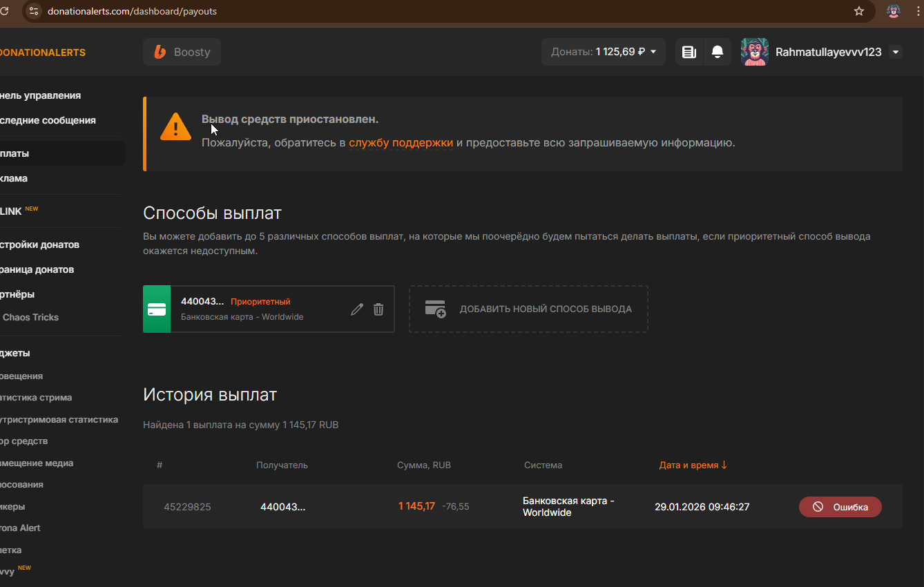Click the orange warning triangle icon
This screenshot has width=924, height=587.
point(175,126)
